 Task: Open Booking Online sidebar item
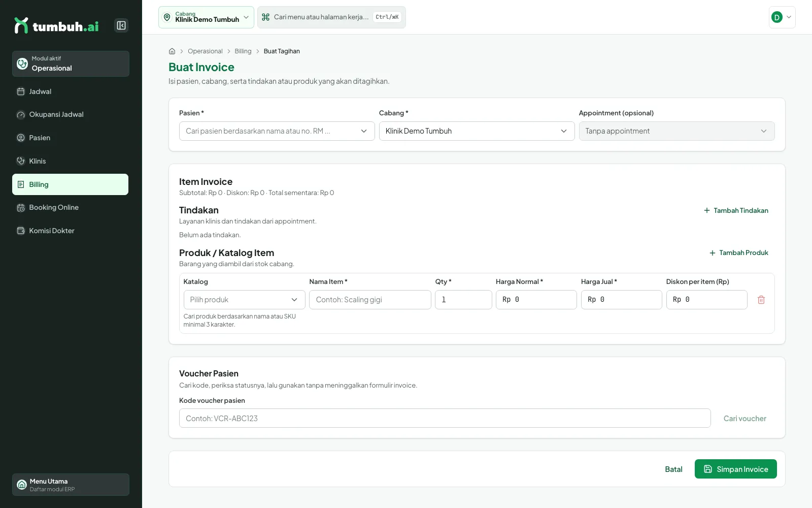point(71,207)
